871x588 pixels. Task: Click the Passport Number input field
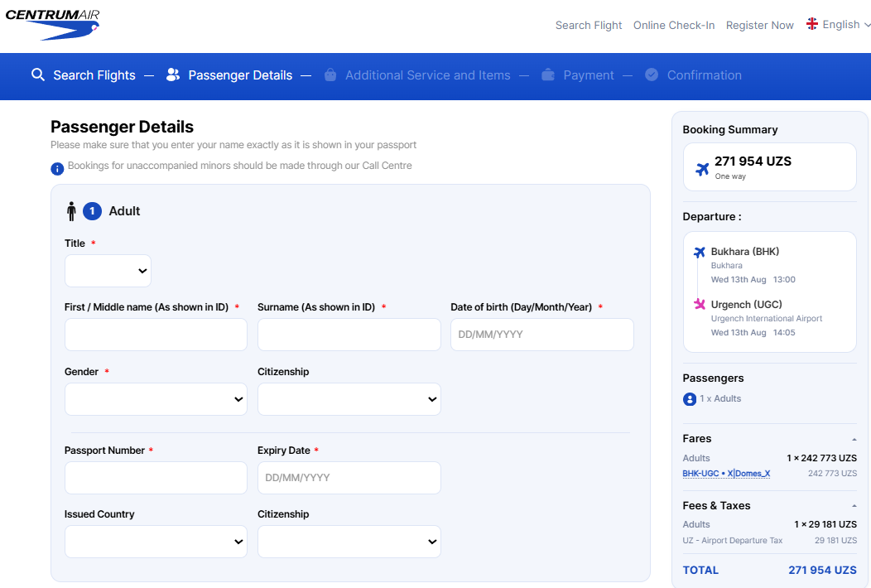(156, 477)
